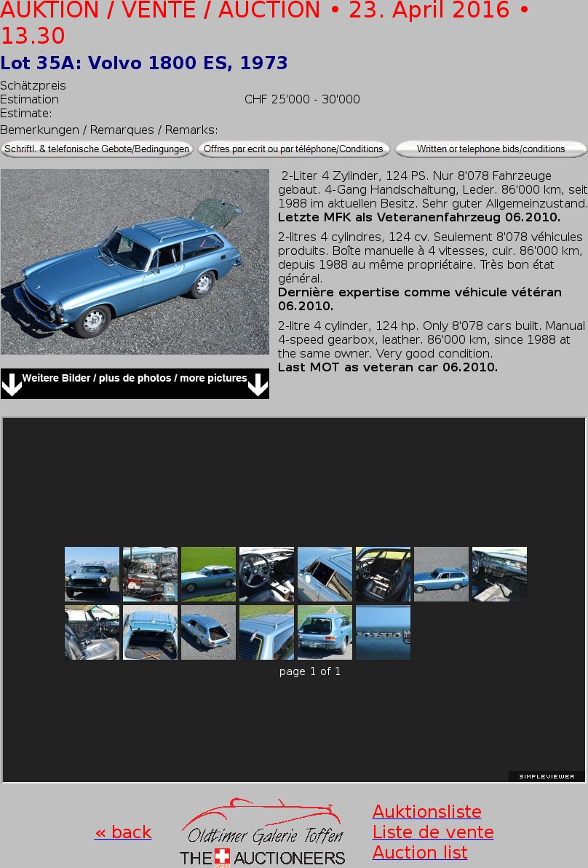View the steering wheel close-up thumbnail
The image size is (588, 868).
coord(266,574)
